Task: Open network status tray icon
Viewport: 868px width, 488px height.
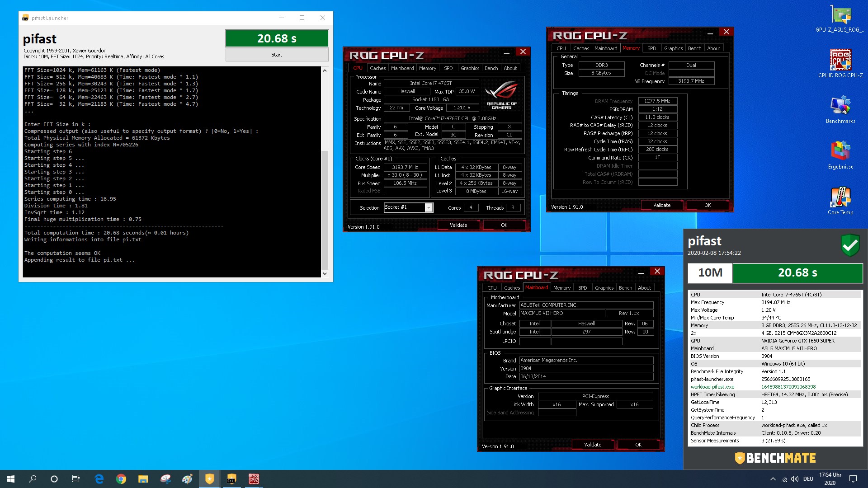Action: coord(784,479)
